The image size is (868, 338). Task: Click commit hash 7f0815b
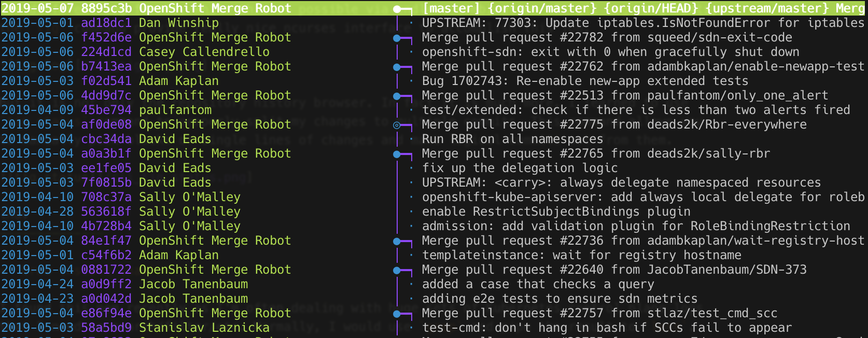106,182
